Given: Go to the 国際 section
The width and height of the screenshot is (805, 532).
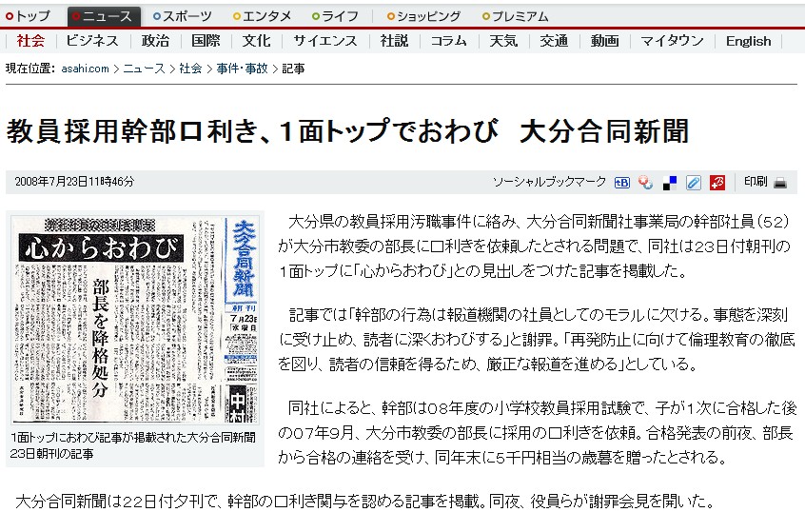Looking at the screenshot, I should [206, 41].
